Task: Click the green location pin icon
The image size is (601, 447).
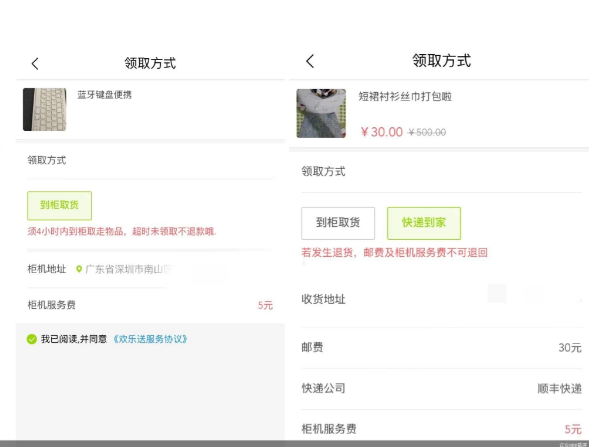Action: tap(79, 270)
